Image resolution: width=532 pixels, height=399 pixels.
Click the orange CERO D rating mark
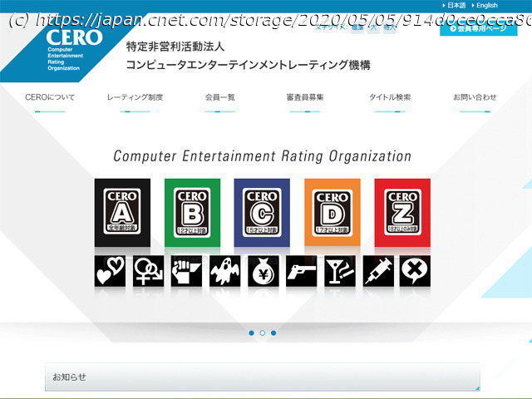[332, 213]
